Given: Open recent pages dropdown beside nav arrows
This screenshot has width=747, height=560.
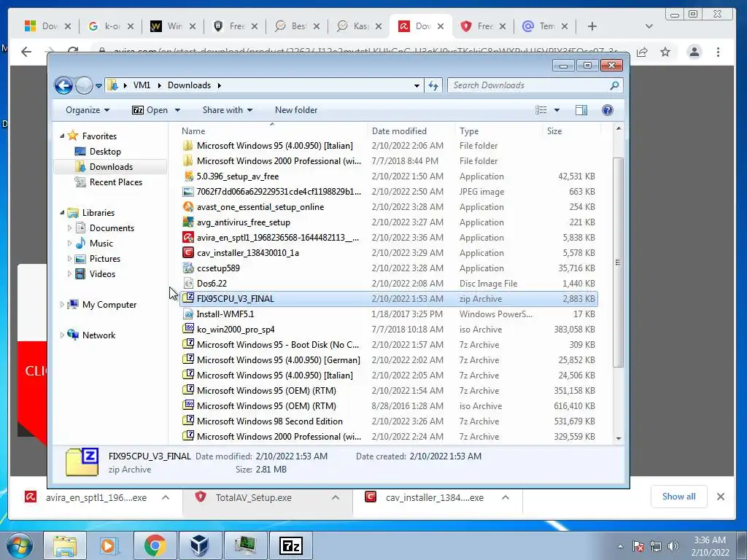Looking at the screenshot, I should pyautogui.click(x=98, y=86).
